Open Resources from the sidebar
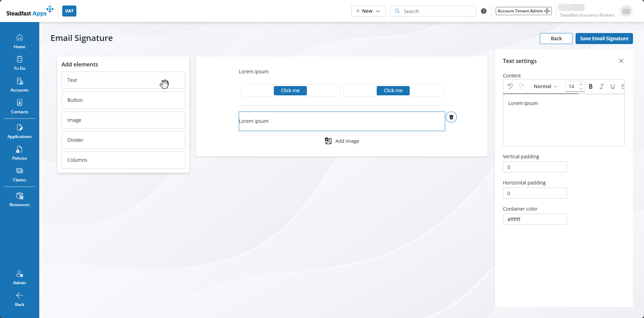Image resolution: width=644 pixels, height=318 pixels. 20,200
